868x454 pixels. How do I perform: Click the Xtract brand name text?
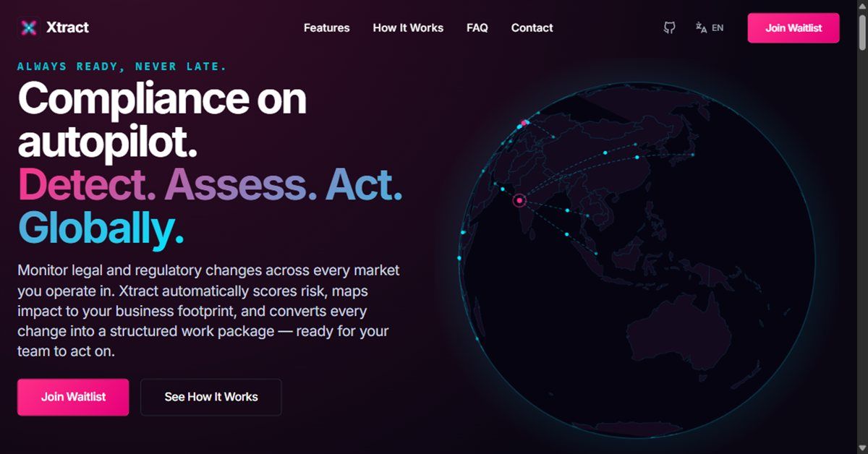pos(67,28)
